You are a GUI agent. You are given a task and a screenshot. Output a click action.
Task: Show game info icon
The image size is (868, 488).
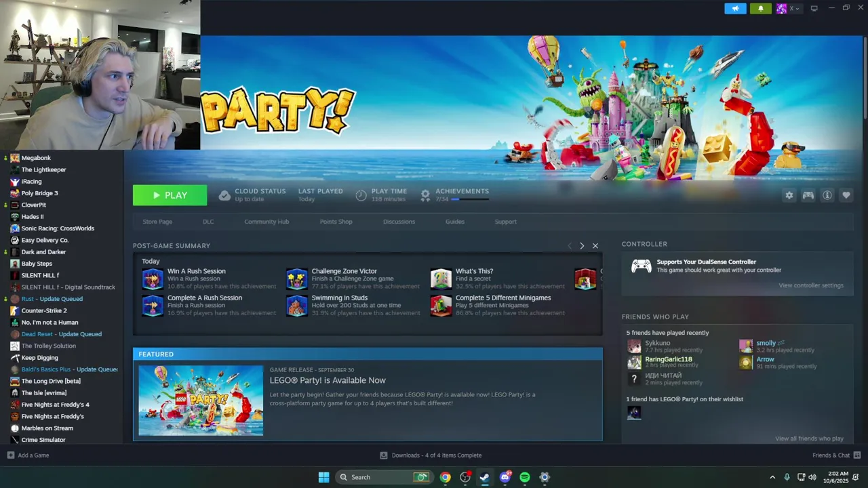point(827,195)
